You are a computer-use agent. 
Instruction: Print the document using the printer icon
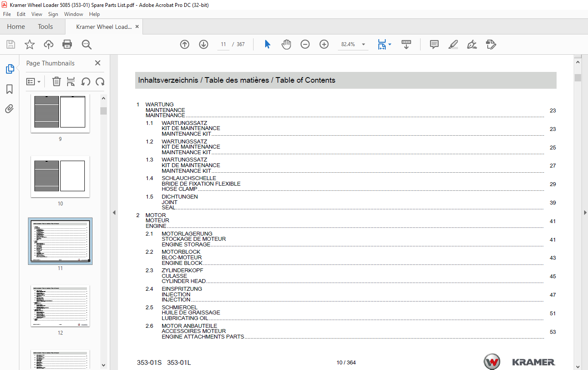pos(67,44)
